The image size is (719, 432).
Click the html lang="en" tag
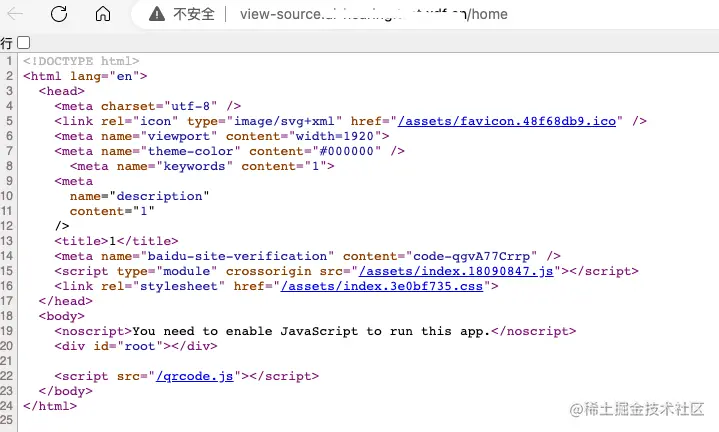[85, 76]
